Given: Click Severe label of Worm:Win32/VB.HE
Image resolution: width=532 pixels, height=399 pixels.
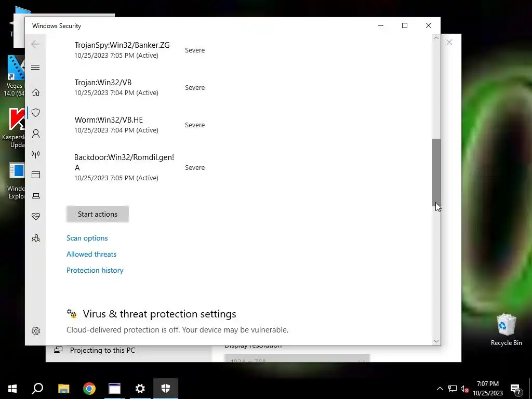Looking at the screenshot, I should coord(195,125).
